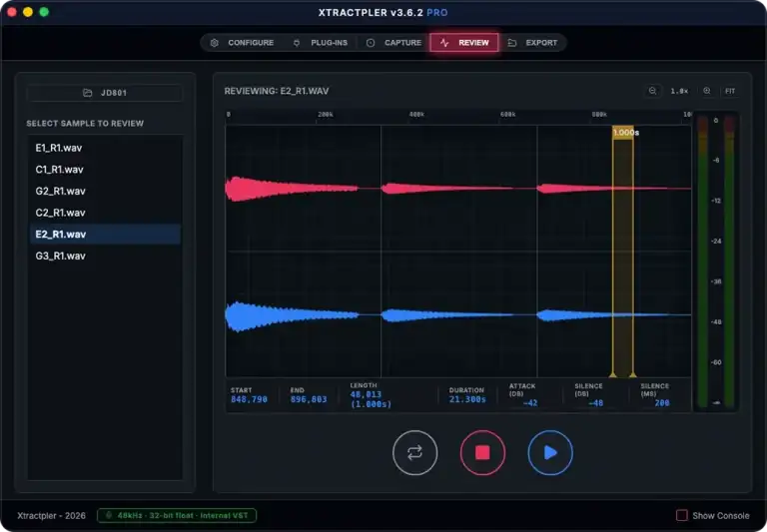Click the folder icon in Export tab
Image resolution: width=767 pixels, height=532 pixels.
point(512,43)
